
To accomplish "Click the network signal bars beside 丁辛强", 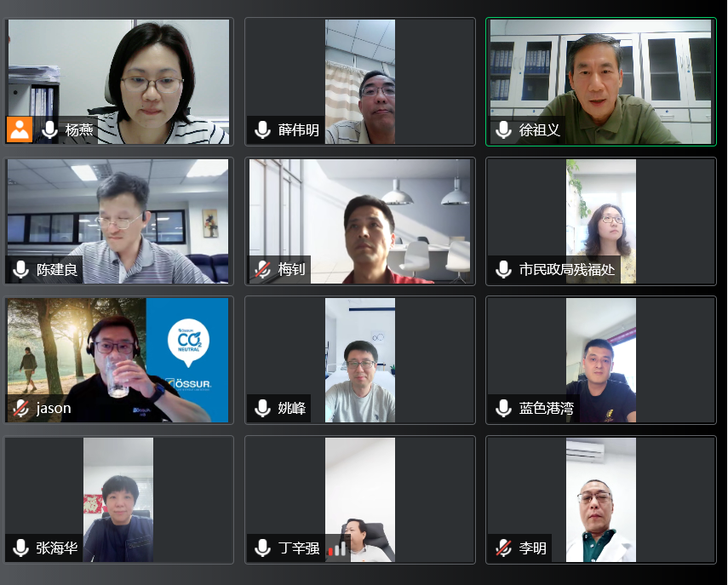I will coord(337,548).
